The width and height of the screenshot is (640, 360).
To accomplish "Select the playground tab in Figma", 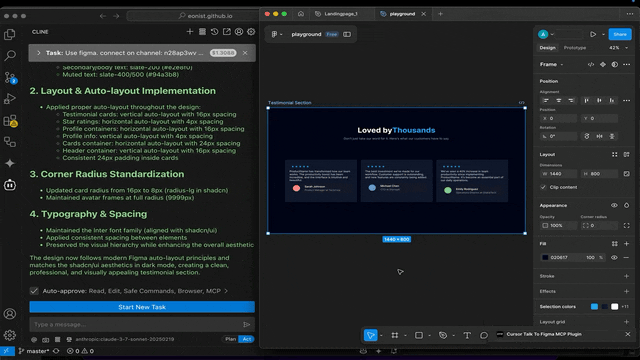I will click(402, 14).
